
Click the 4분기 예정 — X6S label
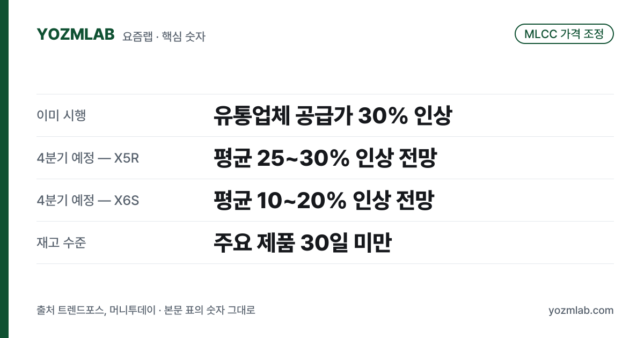(88, 200)
